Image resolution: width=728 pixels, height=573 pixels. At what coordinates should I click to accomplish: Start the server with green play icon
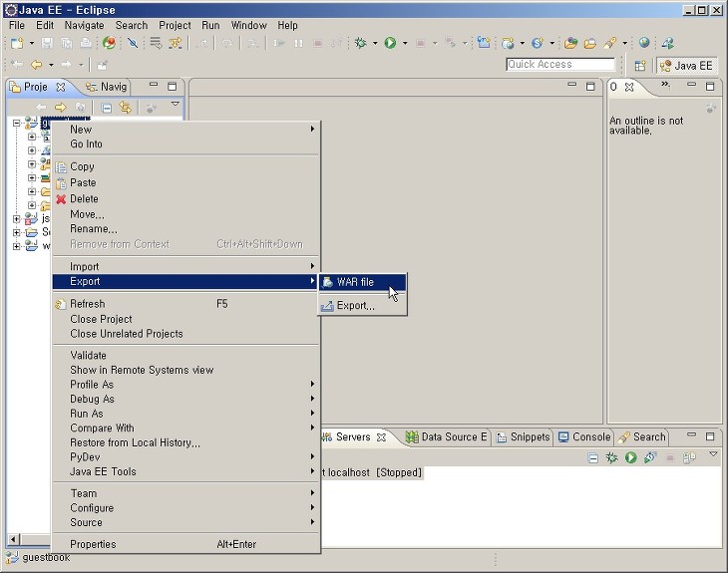click(x=630, y=458)
